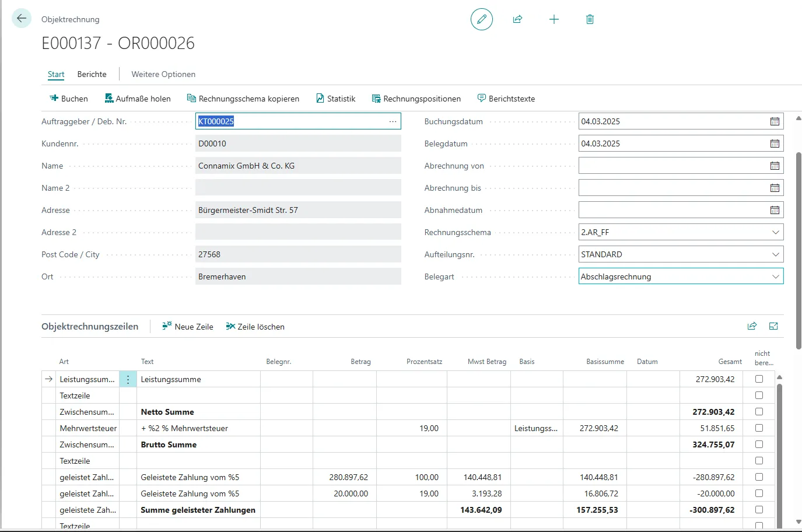Click the share icon in the header
This screenshot has height=532, width=802.
pos(517,19)
